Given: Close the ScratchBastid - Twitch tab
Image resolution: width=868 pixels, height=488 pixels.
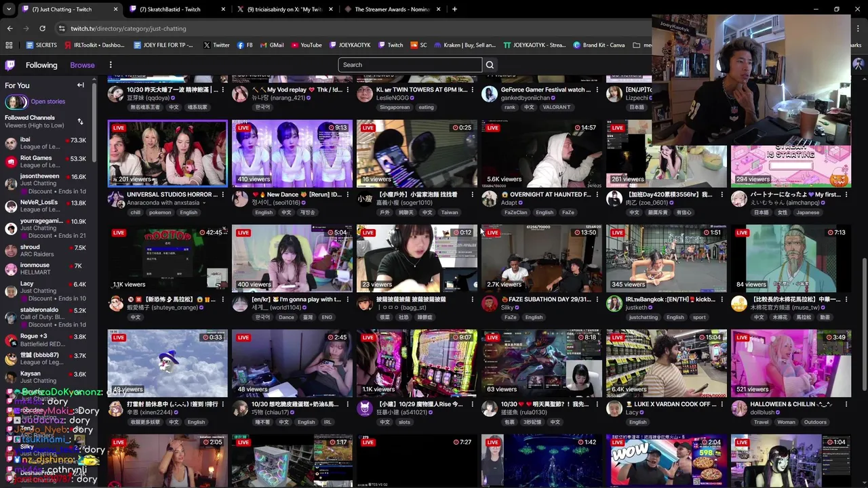Looking at the screenshot, I should click(x=223, y=9).
